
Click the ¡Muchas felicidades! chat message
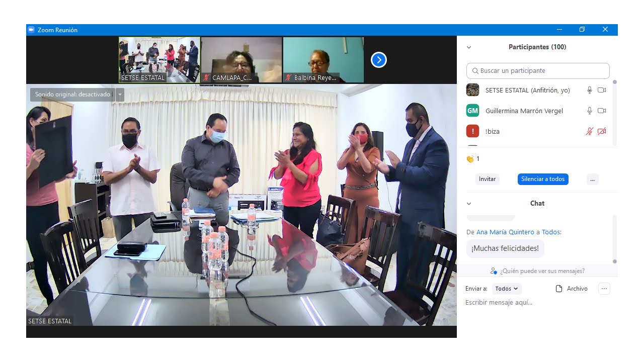point(505,248)
